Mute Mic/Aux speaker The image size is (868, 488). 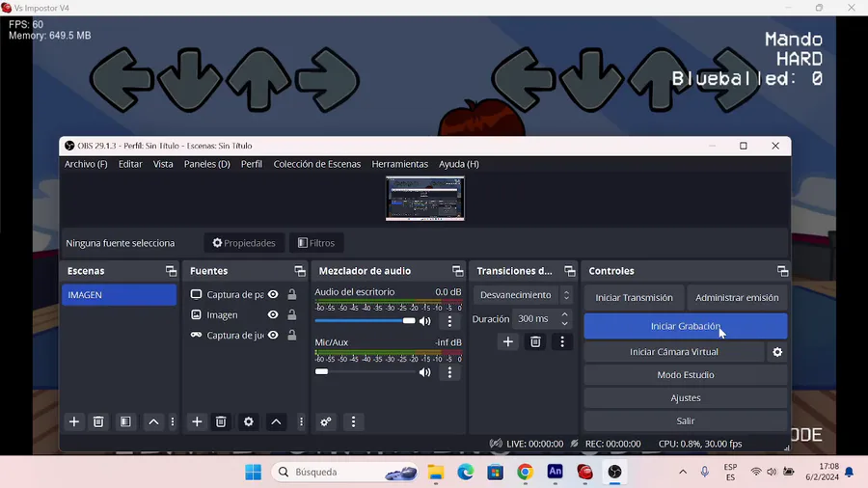(424, 372)
